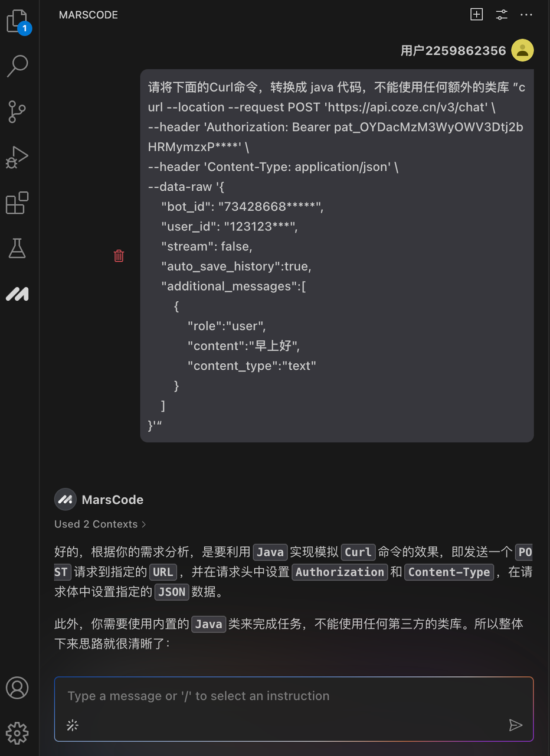Open the chat settings sliders icon

[x=502, y=15]
